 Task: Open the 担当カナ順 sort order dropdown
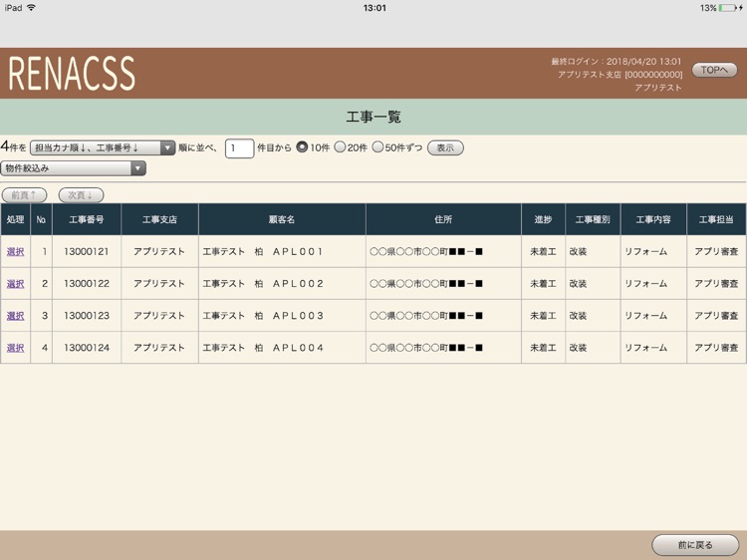click(x=103, y=147)
